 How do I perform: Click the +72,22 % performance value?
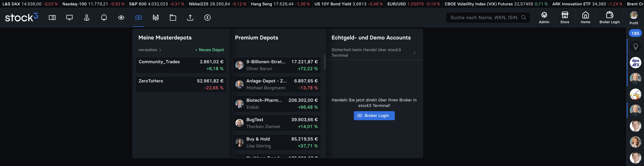click(308, 68)
